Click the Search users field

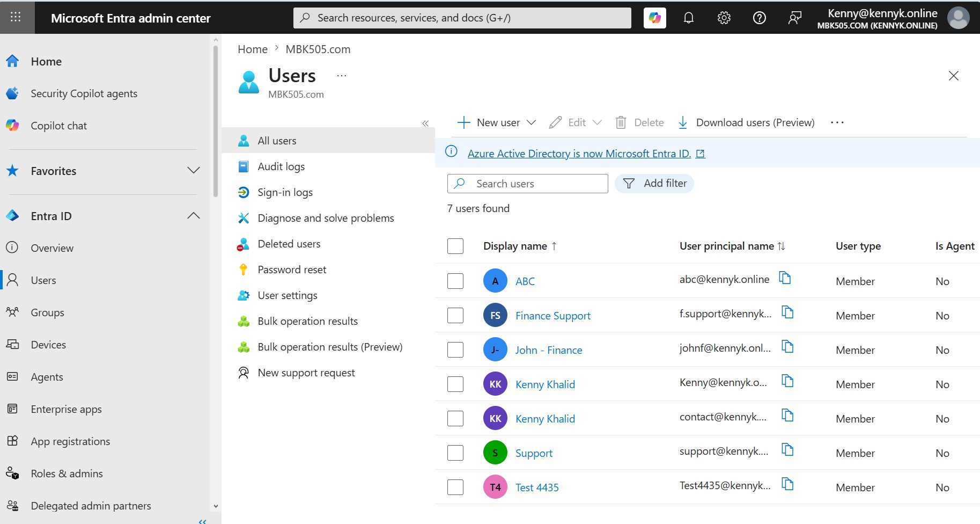[528, 184]
